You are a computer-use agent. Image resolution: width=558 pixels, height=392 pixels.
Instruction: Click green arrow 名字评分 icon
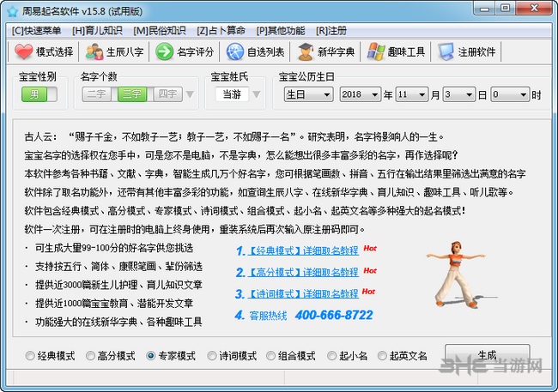(x=165, y=52)
